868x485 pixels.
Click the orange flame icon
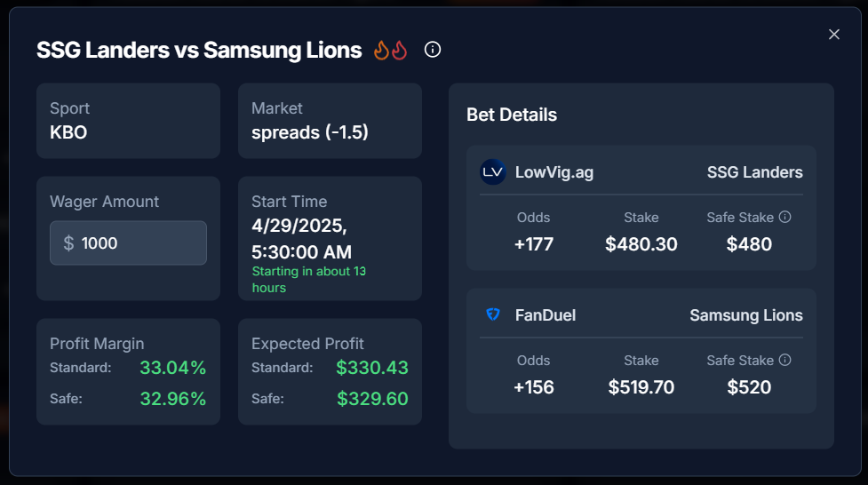[x=381, y=51]
